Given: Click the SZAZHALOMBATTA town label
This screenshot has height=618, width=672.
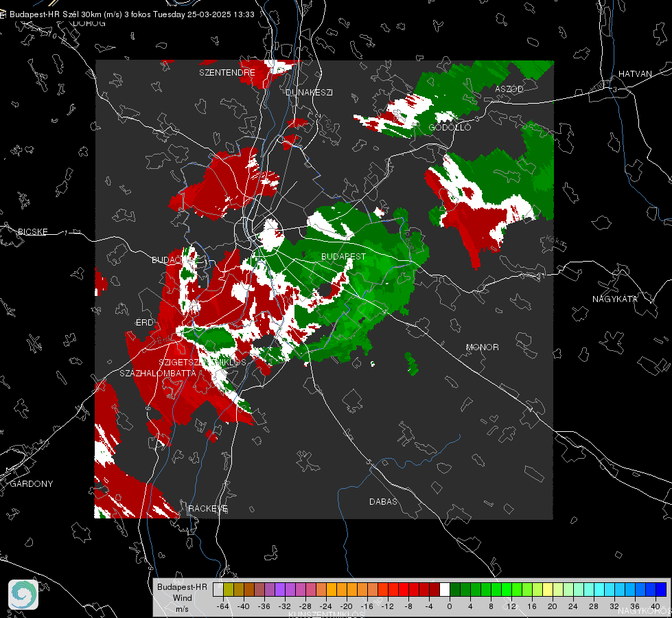Looking at the screenshot, I should pyautogui.click(x=158, y=373).
